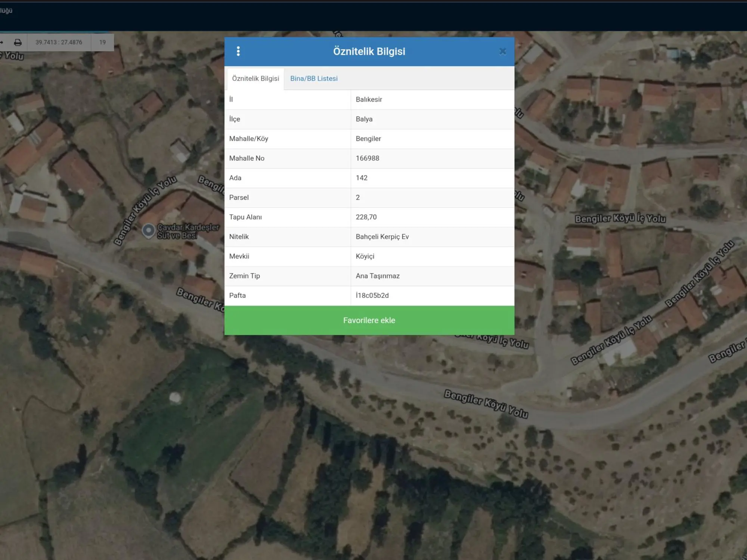This screenshot has height=560, width=747.
Task: Click the zoom level value 19
Action: pos(102,42)
